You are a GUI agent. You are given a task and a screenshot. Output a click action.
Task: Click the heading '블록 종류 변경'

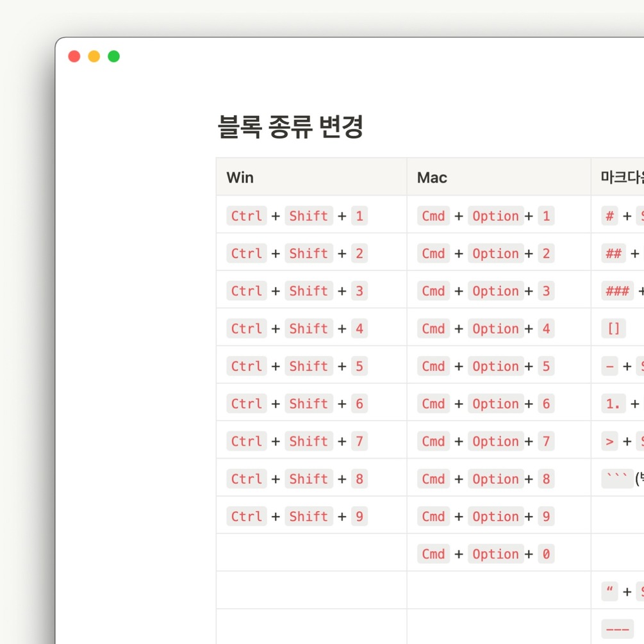coord(290,126)
